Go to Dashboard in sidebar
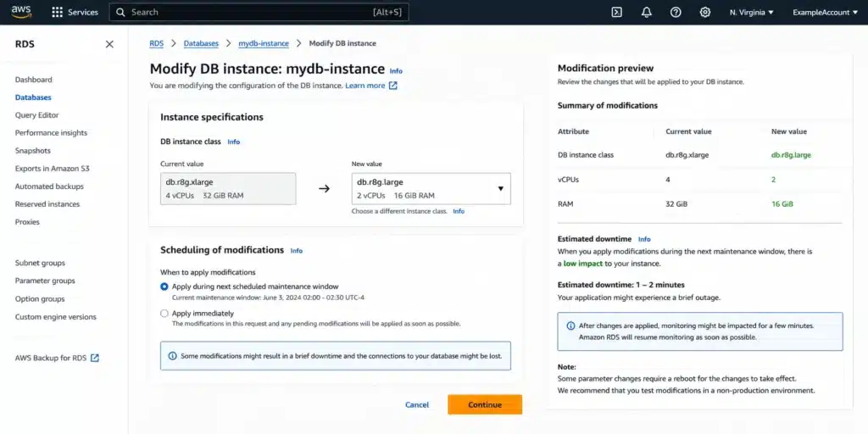This screenshot has width=868, height=434. coord(33,80)
